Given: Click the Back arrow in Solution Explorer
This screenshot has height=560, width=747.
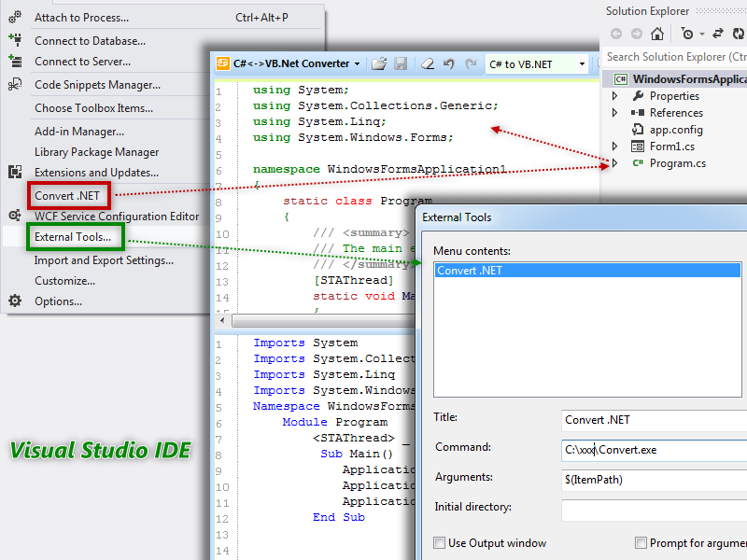Looking at the screenshot, I should click(616, 34).
